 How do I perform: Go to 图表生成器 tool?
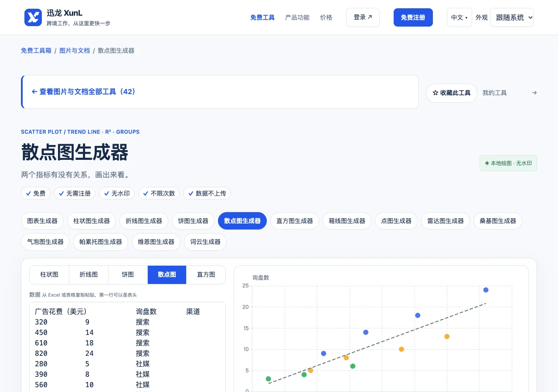[x=42, y=221]
